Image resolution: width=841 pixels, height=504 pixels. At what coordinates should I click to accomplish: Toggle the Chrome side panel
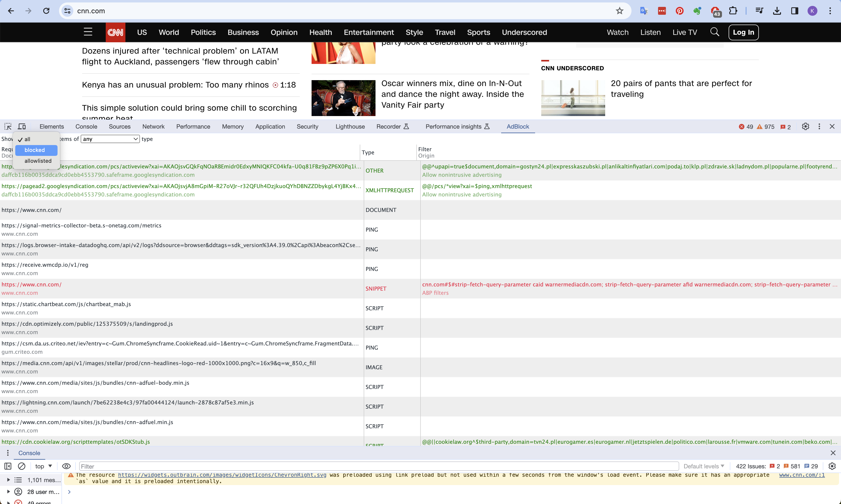pyautogui.click(x=795, y=11)
